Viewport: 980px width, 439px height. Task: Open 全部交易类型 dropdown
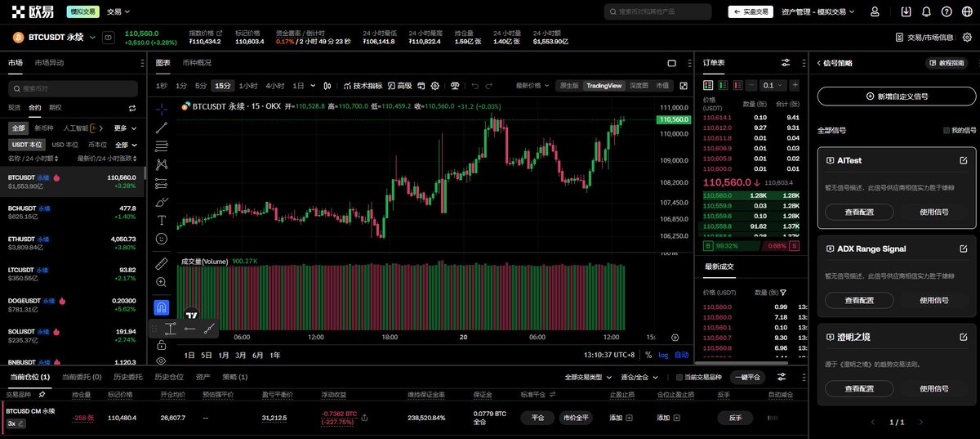[x=588, y=377]
